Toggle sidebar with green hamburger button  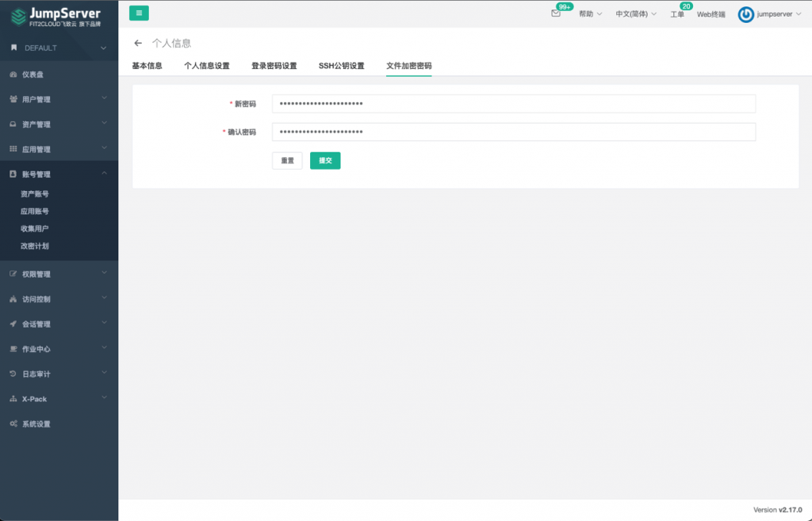(x=139, y=13)
